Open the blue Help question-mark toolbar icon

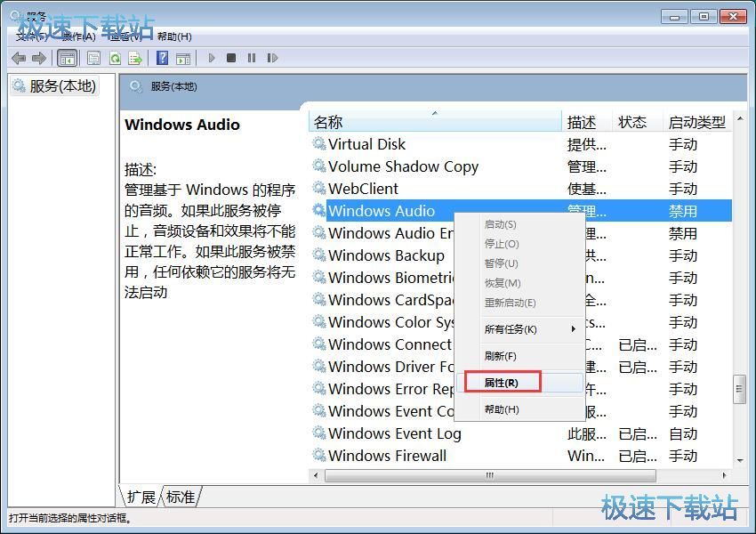coord(163,59)
